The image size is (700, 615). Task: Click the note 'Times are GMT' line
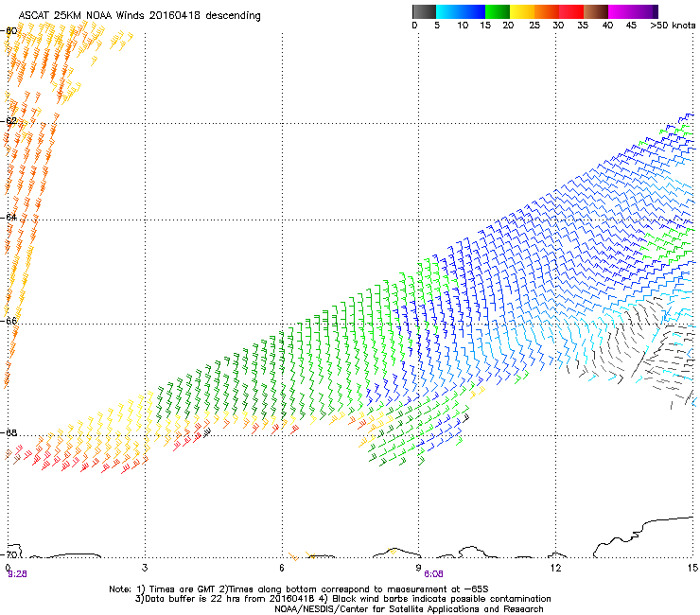tap(298, 589)
